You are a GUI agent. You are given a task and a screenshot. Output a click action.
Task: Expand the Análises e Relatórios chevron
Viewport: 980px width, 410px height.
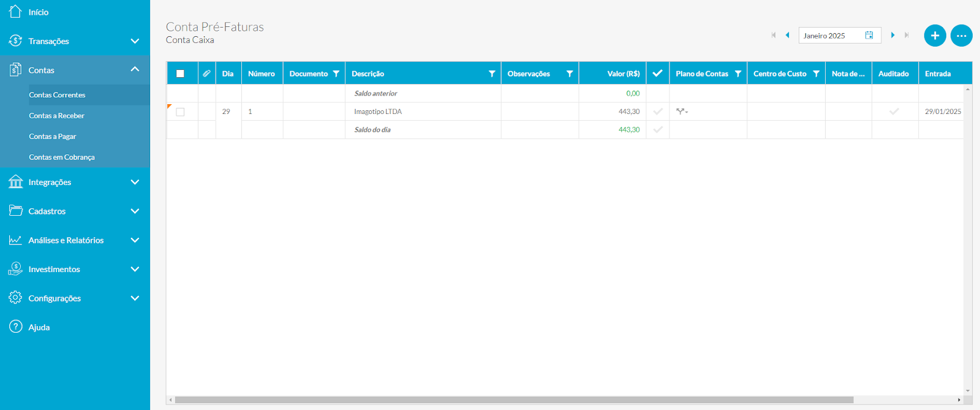135,240
